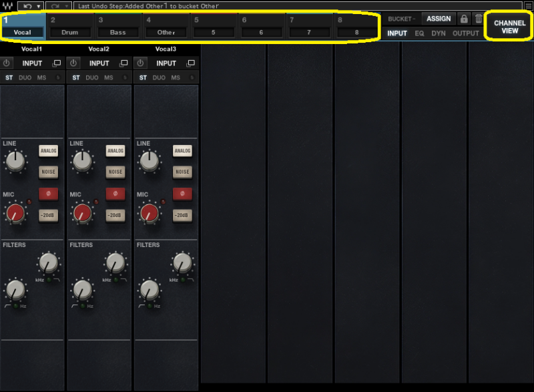Click the trash icon to delete bucket
The image size is (534, 392).
(x=479, y=19)
